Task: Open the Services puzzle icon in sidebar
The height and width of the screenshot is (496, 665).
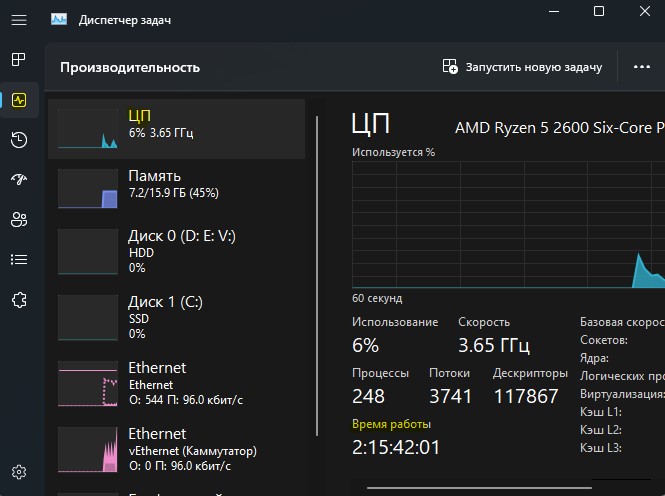Action: [19, 300]
